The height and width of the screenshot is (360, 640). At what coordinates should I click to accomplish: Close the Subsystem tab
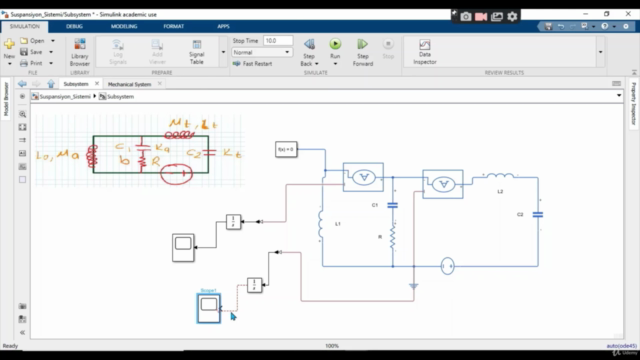coord(97,83)
